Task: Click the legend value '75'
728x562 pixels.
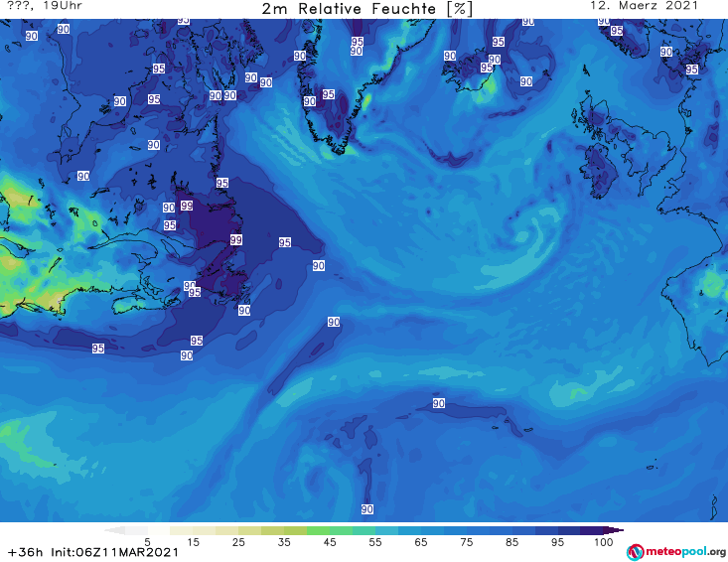Action: 466,542
